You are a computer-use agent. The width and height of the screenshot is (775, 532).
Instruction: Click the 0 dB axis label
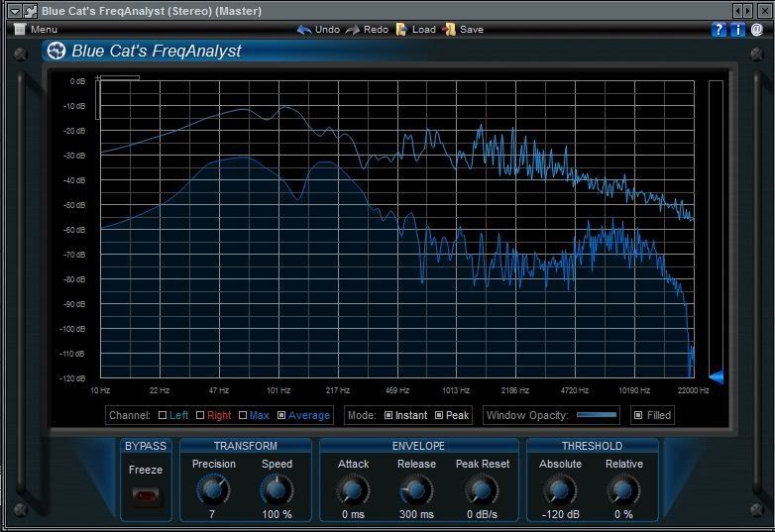pos(77,81)
